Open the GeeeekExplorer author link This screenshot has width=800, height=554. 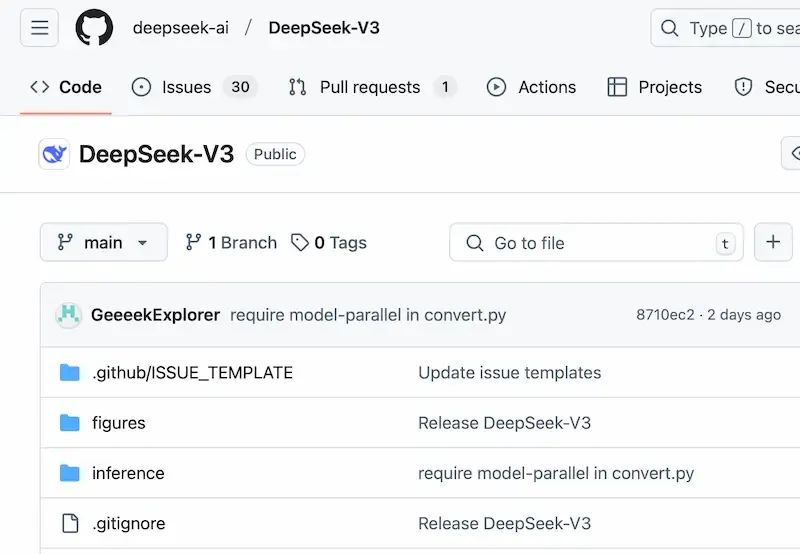155,315
